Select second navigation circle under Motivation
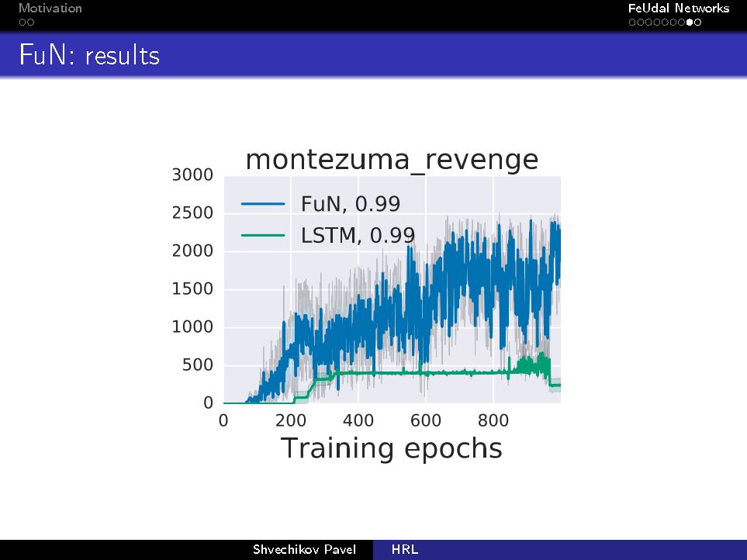This screenshot has width=747, height=560. click(30, 22)
